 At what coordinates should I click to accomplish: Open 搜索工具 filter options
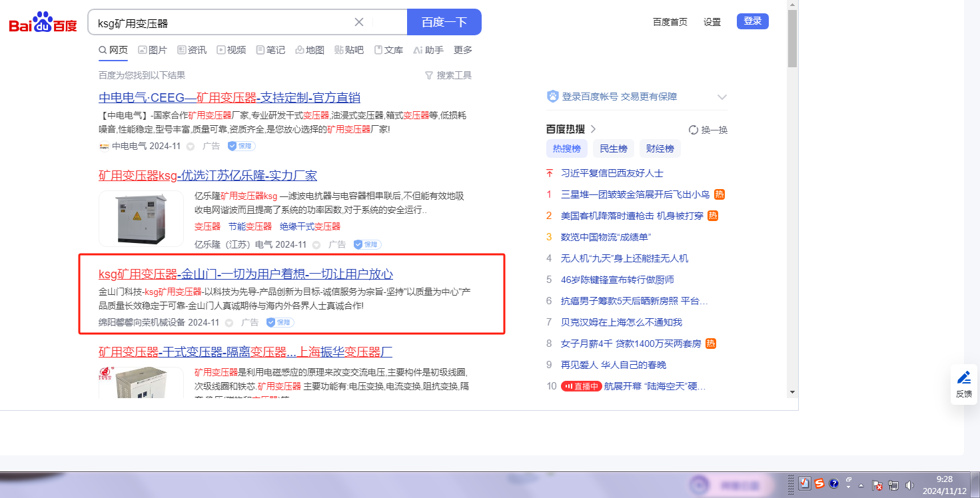[448, 75]
